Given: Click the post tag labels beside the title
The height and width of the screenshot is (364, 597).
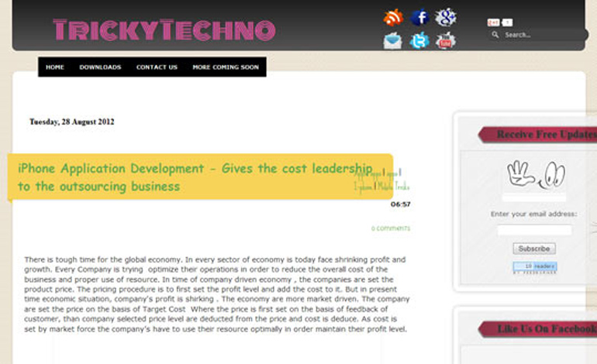Looking at the screenshot, I should pos(382,180).
